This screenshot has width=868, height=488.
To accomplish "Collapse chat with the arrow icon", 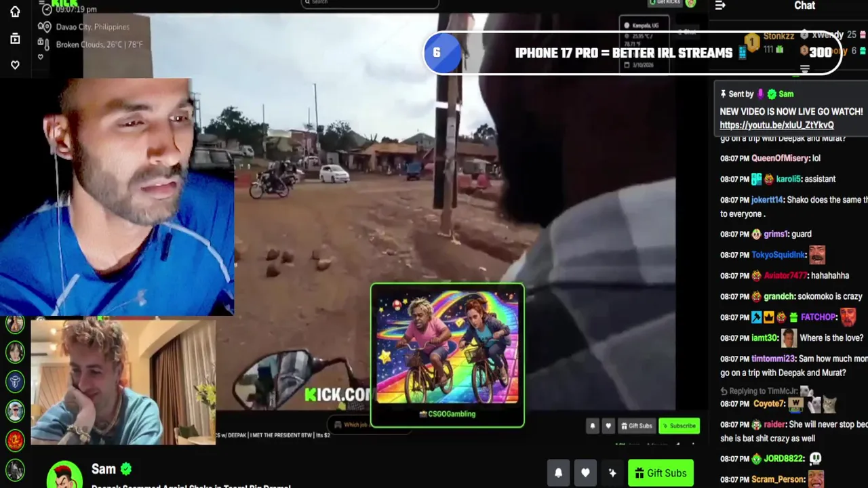I will pos(720,5).
